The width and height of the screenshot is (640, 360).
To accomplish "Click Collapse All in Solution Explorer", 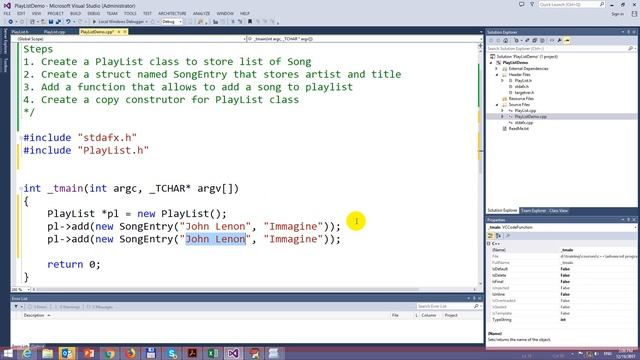I will pyautogui.click(x=534, y=40).
